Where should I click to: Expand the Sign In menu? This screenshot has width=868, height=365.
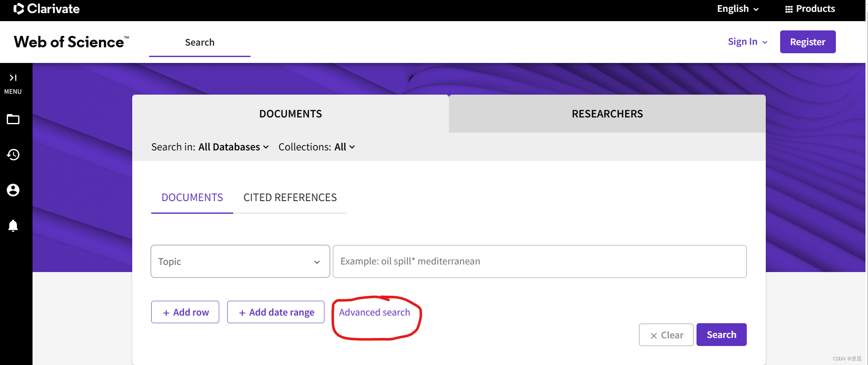point(748,42)
